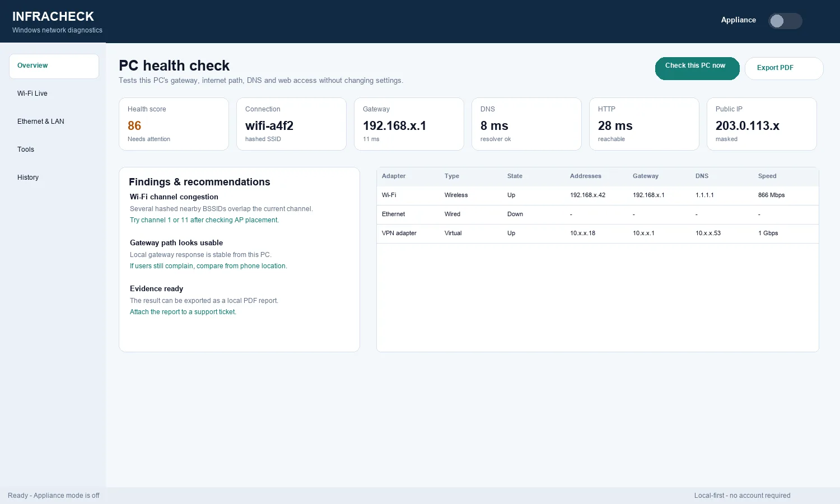Click the Type column header
This screenshot has width=840, height=504.
(452, 176)
